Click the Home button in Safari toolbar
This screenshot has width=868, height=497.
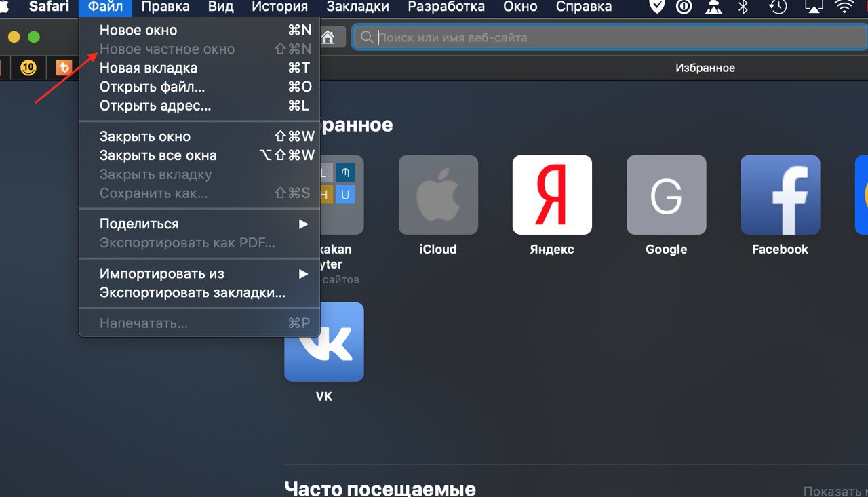pyautogui.click(x=328, y=37)
